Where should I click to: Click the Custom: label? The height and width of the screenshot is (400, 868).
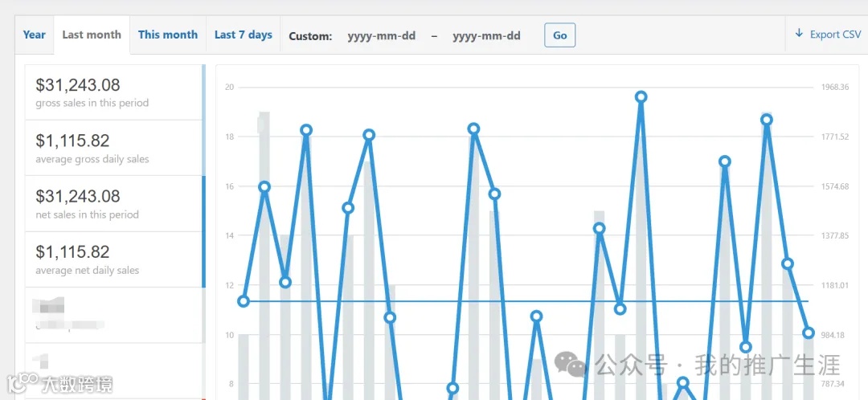[x=310, y=36]
